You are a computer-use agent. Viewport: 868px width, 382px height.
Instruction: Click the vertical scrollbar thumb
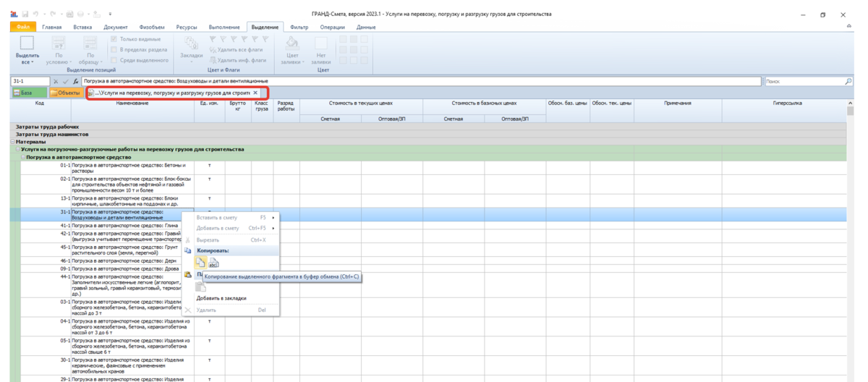[850, 111]
